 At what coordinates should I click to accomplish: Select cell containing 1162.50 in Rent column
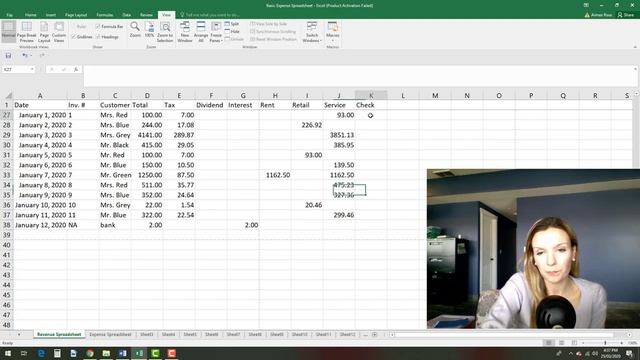275,175
